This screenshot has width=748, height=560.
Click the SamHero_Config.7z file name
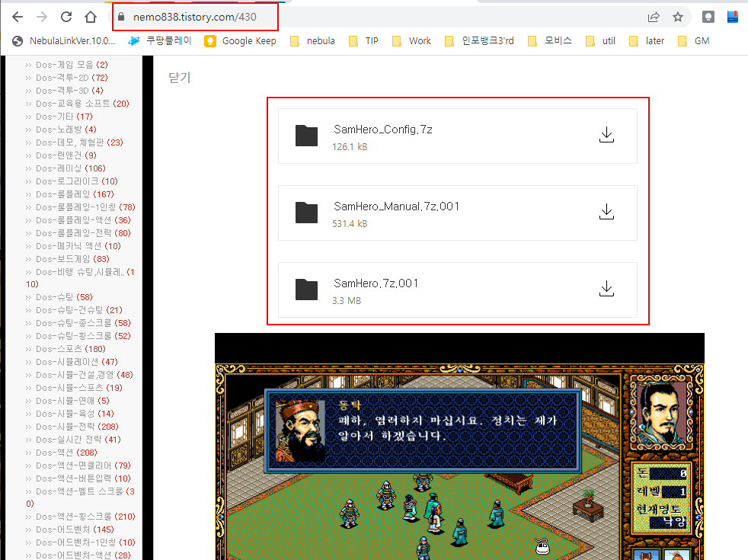click(x=383, y=130)
